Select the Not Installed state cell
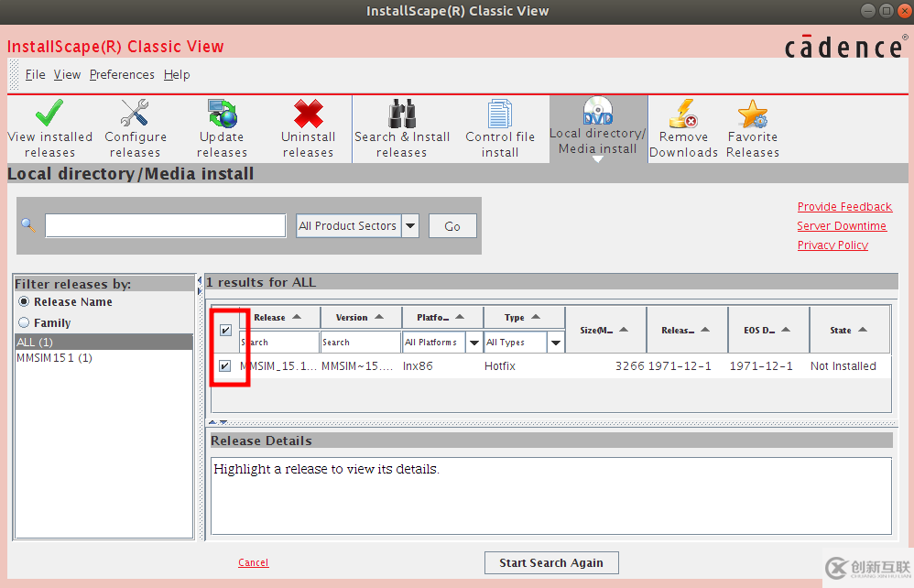This screenshot has height=588, width=914. click(849, 366)
